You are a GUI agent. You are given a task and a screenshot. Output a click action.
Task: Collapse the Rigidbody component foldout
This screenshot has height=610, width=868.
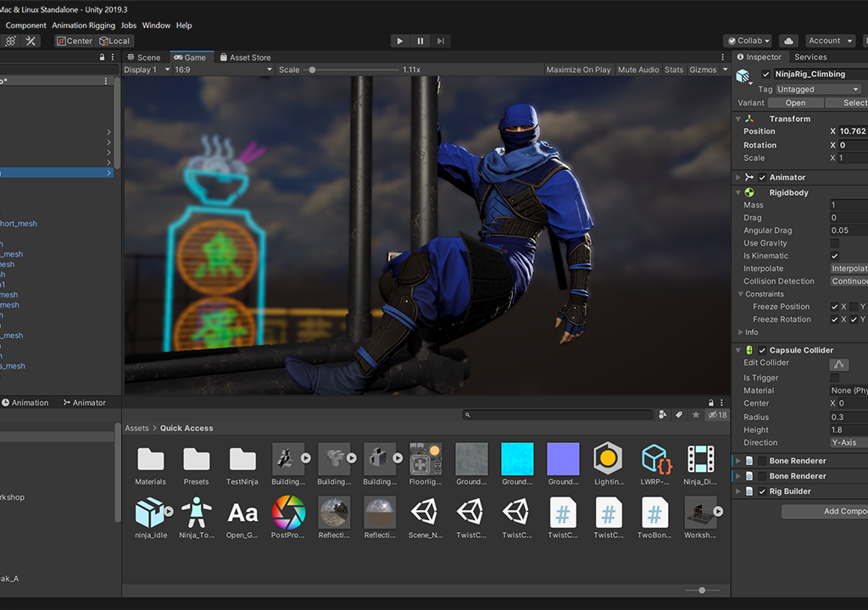pos(738,192)
